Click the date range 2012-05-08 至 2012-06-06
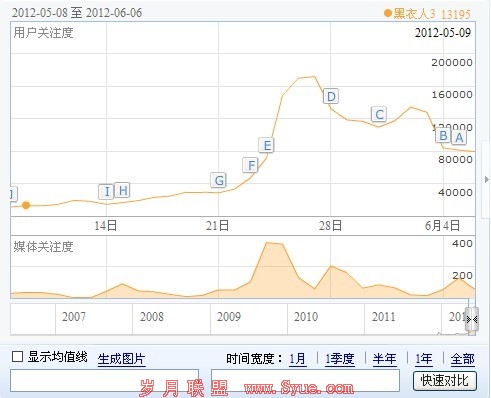Image resolution: width=491 pixels, height=398 pixels. pyautogui.click(x=77, y=13)
